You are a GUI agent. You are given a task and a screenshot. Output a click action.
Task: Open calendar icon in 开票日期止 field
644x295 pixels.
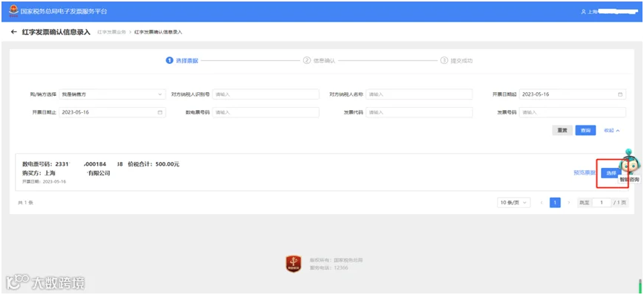pyautogui.click(x=160, y=112)
